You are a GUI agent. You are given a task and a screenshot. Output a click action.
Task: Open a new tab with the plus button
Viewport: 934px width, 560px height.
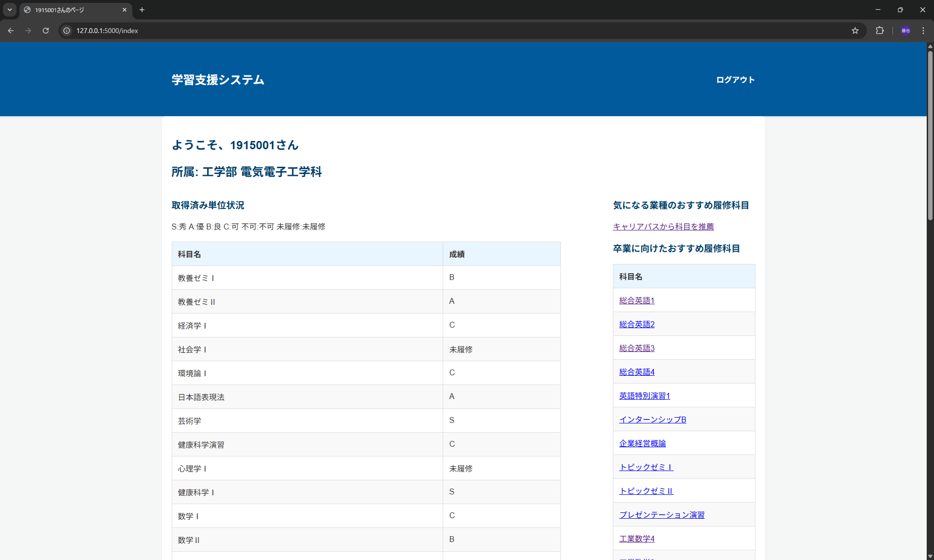tap(142, 10)
